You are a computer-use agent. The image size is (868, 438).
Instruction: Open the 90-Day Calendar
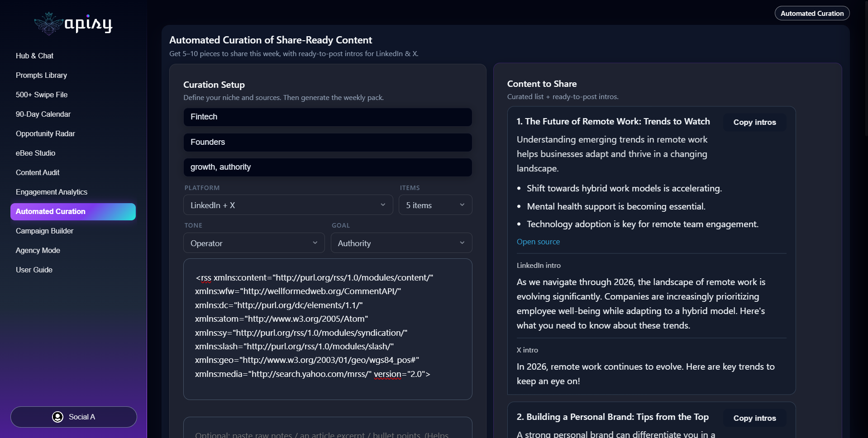(43, 114)
